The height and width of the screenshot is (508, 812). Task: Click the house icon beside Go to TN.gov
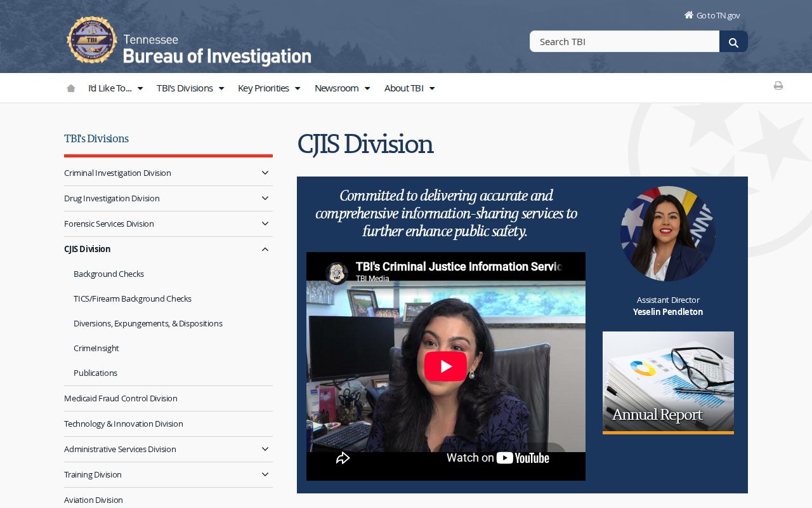tap(689, 15)
